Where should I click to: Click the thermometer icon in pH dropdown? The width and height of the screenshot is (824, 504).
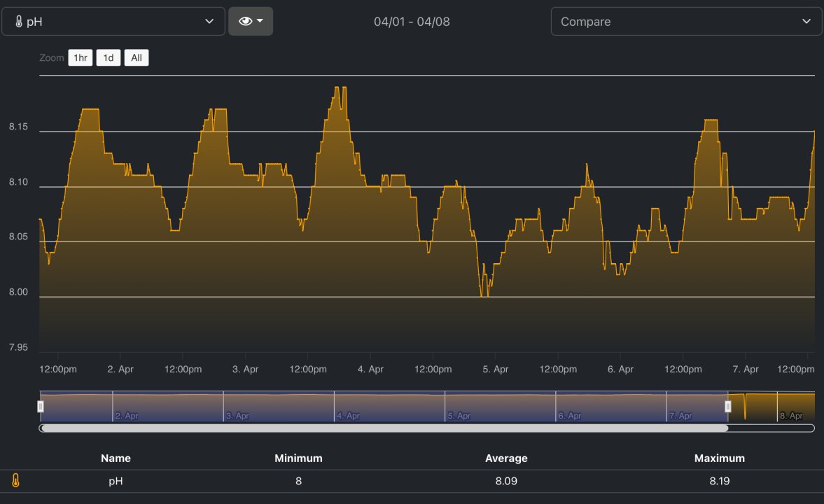[x=19, y=22]
